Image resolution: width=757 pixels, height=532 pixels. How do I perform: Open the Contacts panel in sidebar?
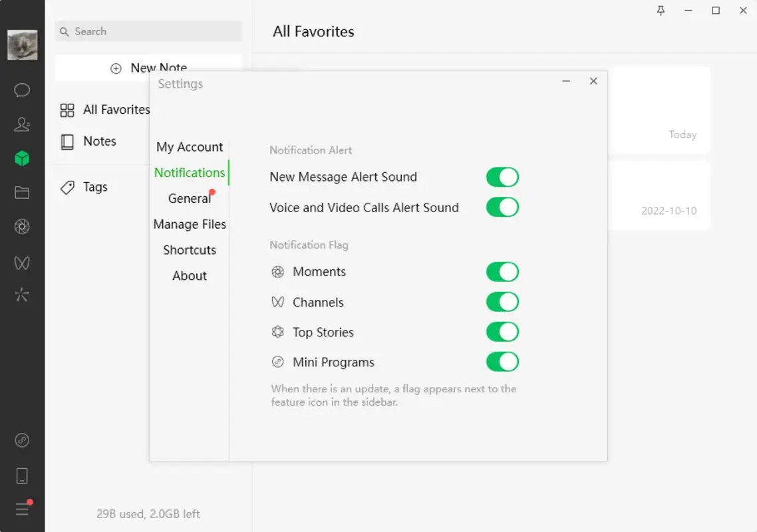[22, 124]
